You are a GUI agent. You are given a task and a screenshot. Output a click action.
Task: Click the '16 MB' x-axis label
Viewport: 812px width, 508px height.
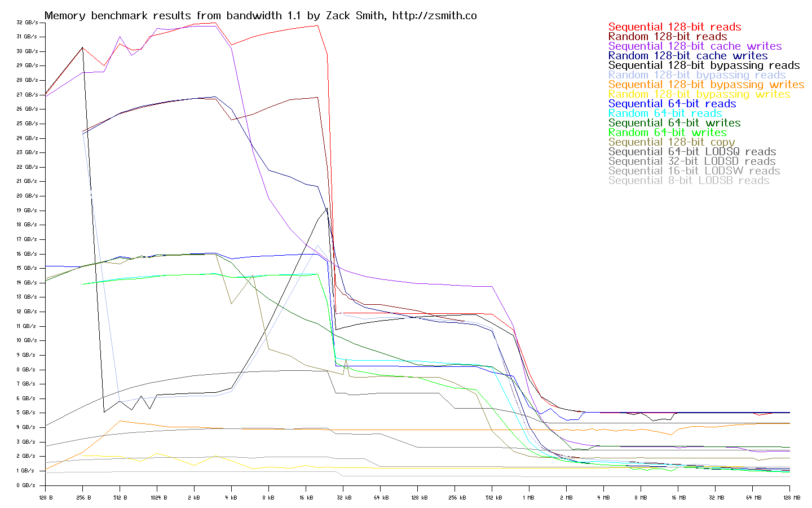[x=678, y=498]
